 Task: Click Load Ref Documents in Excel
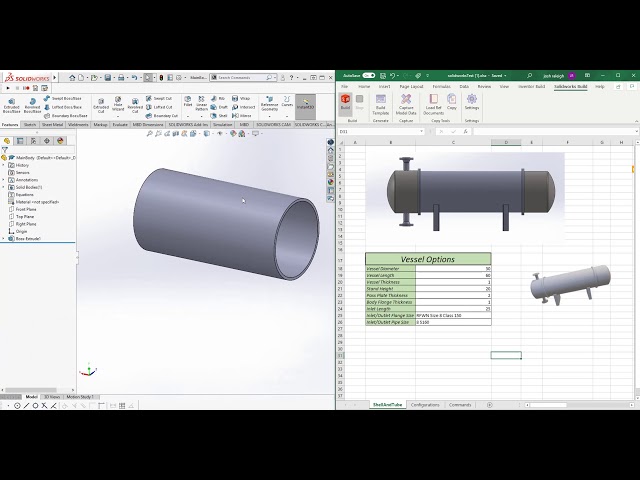[433, 104]
